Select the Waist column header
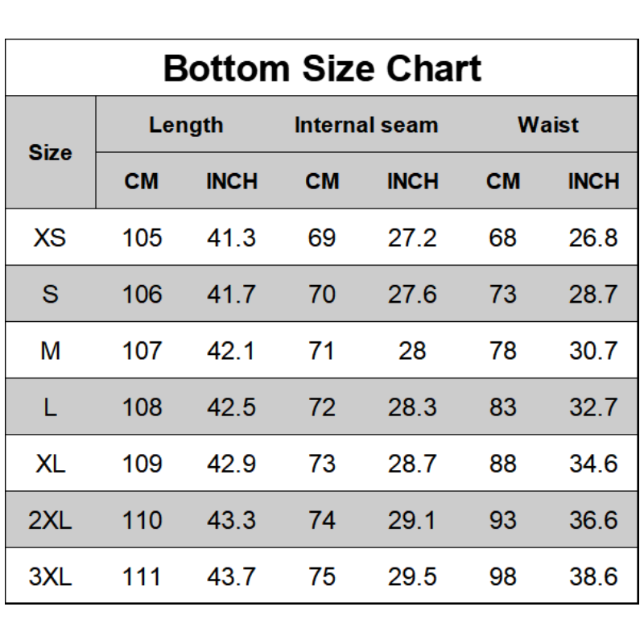Viewport: 644px width, 644px height. point(548,125)
